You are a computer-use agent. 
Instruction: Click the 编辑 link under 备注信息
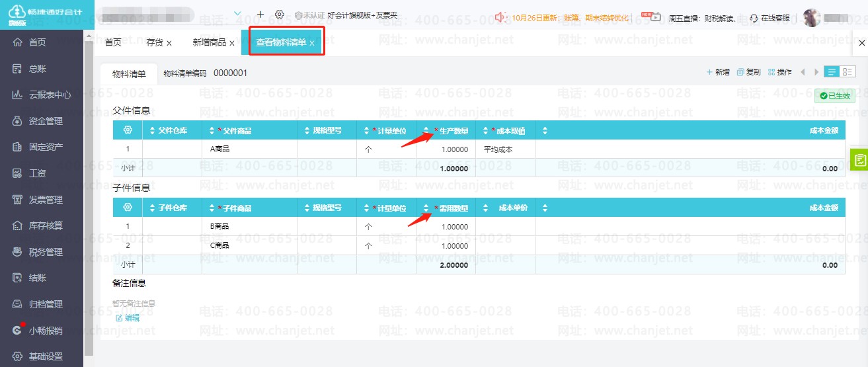128,318
